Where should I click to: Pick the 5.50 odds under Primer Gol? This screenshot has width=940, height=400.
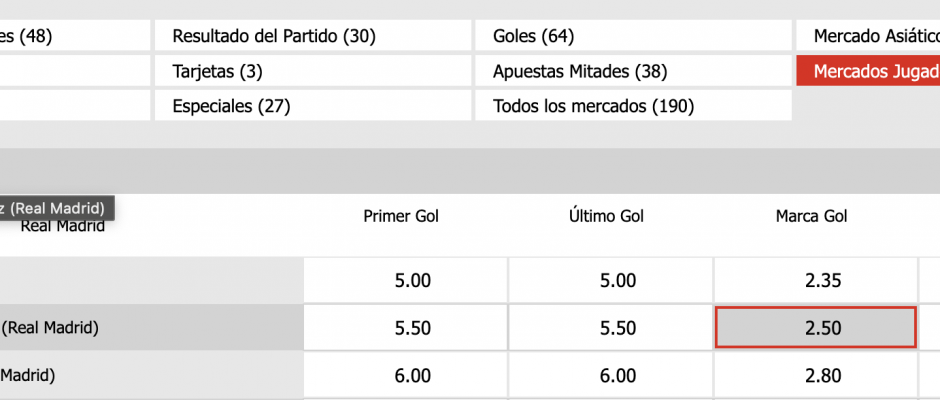[406, 328]
